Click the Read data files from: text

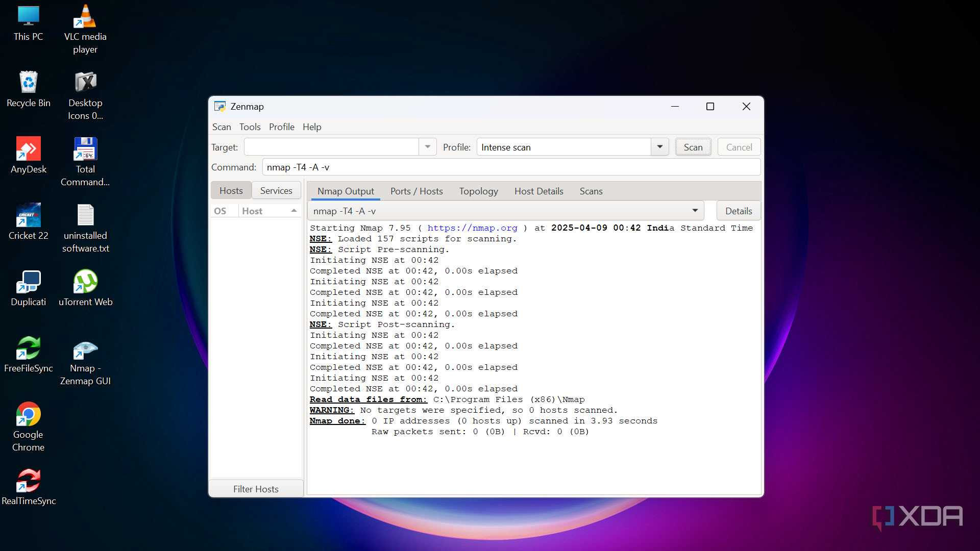tap(368, 399)
